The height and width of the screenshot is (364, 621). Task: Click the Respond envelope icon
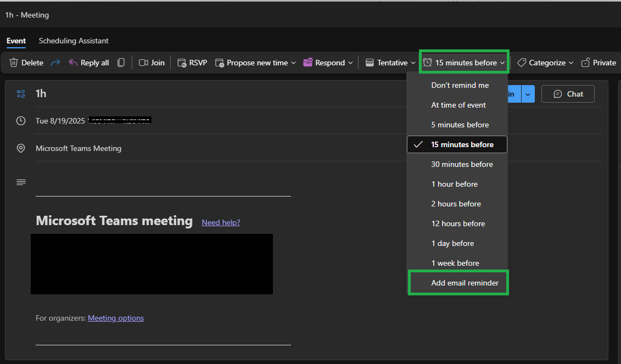coord(307,63)
